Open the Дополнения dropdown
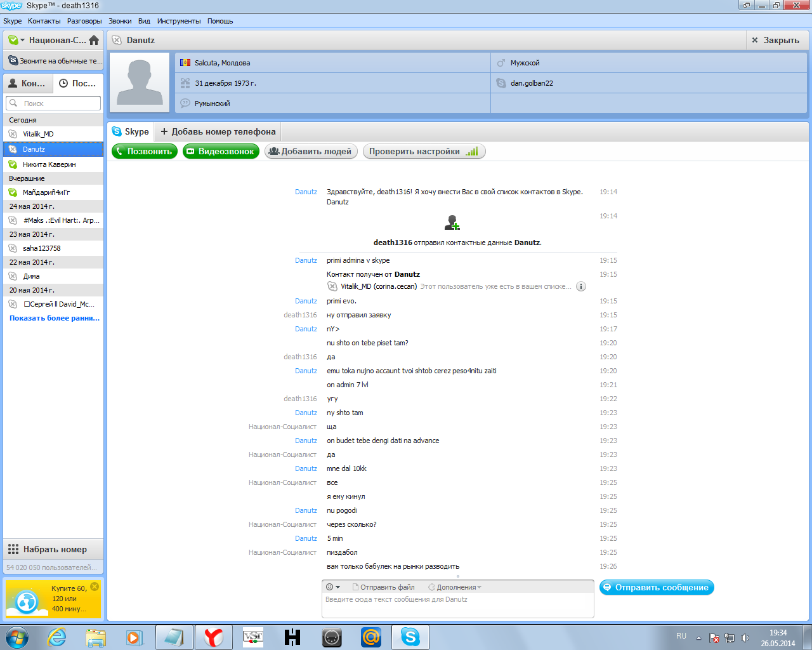 [x=455, y=587]
